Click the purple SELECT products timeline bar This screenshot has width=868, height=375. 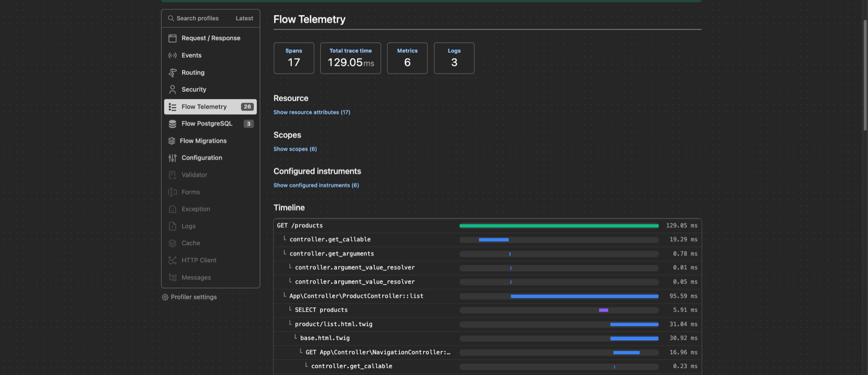click(603, 310)
